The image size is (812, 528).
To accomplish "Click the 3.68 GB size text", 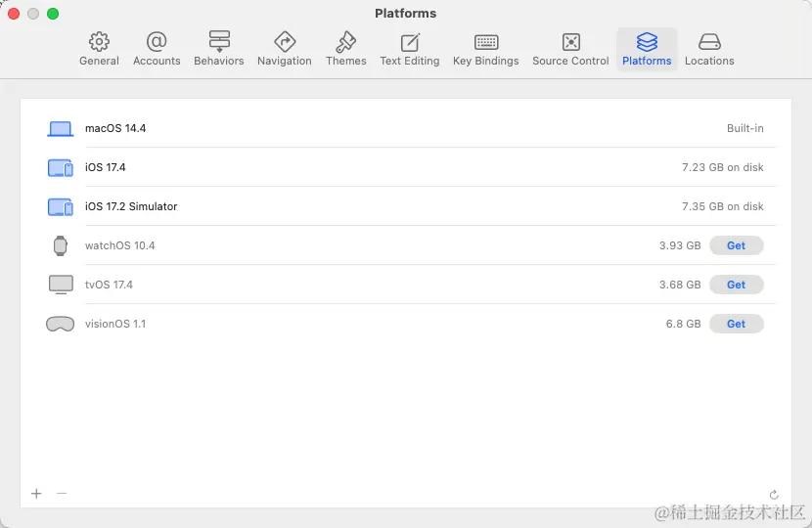I will click(x=679, y=285).
